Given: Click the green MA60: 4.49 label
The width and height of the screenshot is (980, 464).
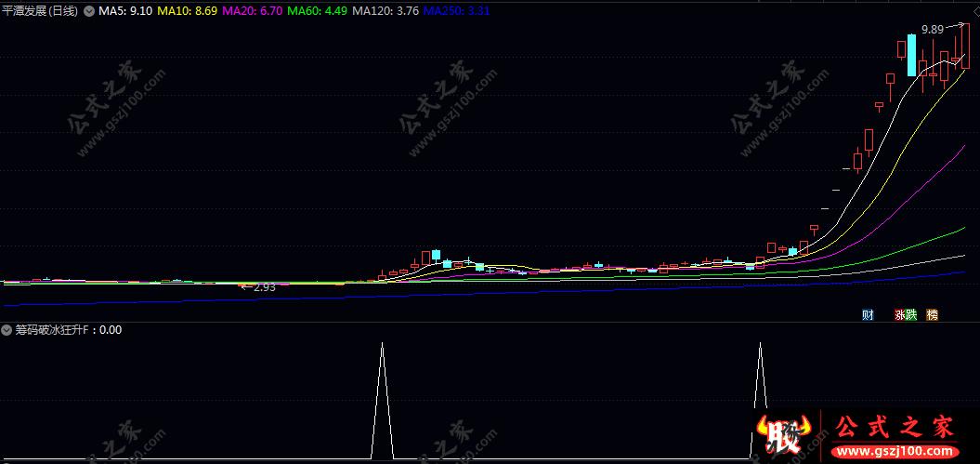Looking at the screenshot, I should tap(318, 10).
